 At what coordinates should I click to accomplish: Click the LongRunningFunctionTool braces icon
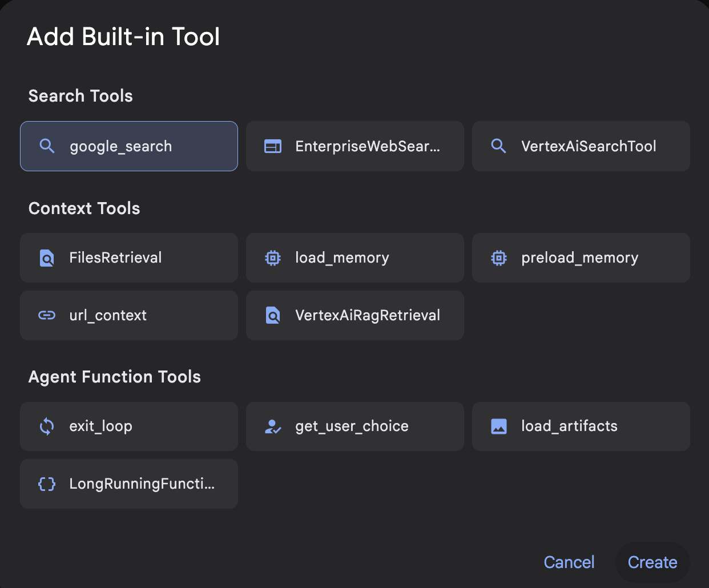pyautogui.click(x=47, y=484)
